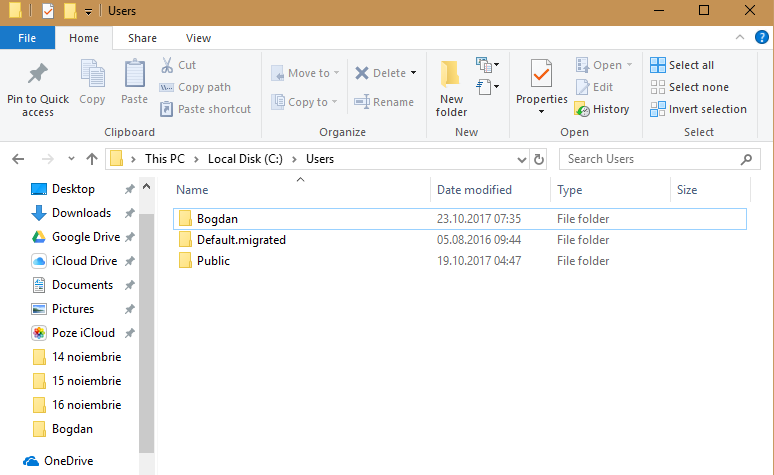Open Explorer Help question mark icon
774x475 pixels.
tap(762, 38)
